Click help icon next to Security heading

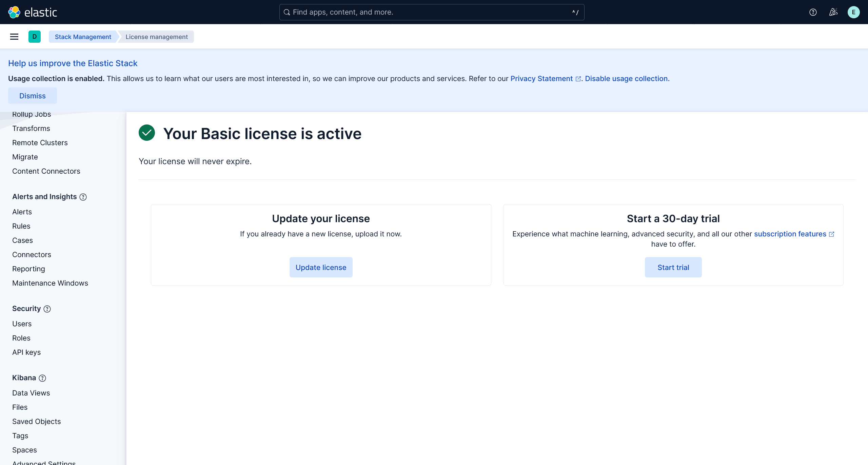click(x=47, y=309)
